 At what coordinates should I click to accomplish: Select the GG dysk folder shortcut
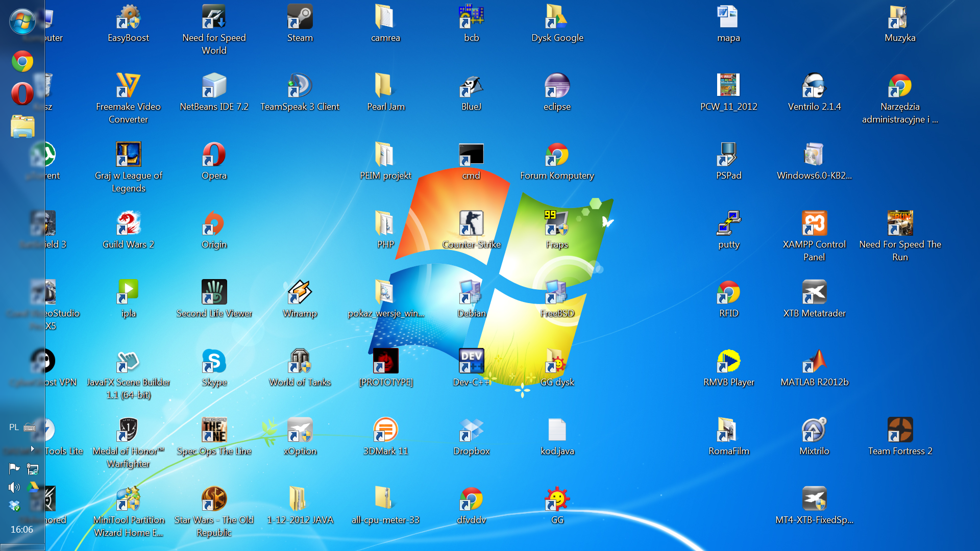pyautogui.click(x=557, y=368)
